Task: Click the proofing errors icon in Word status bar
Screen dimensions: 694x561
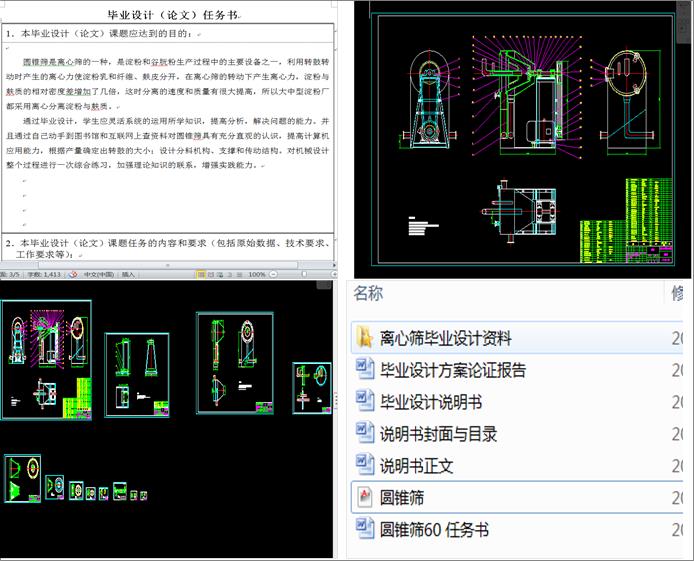Action: click(x=73, y=274)
